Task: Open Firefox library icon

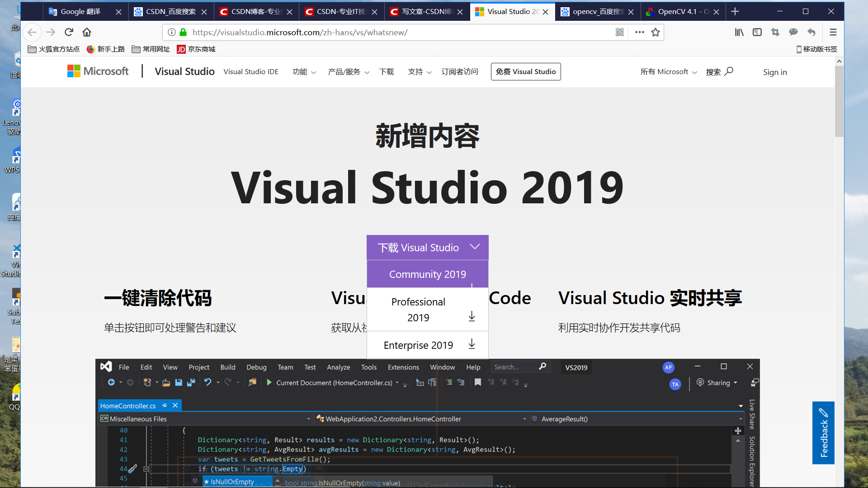Action: click(x=739, y=32)
